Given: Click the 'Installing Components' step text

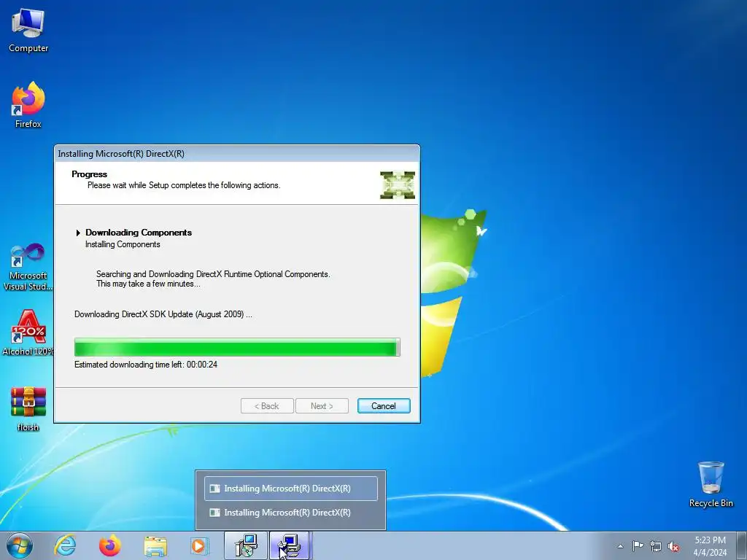Looking at the screenshot, I should tap(123, 244).
